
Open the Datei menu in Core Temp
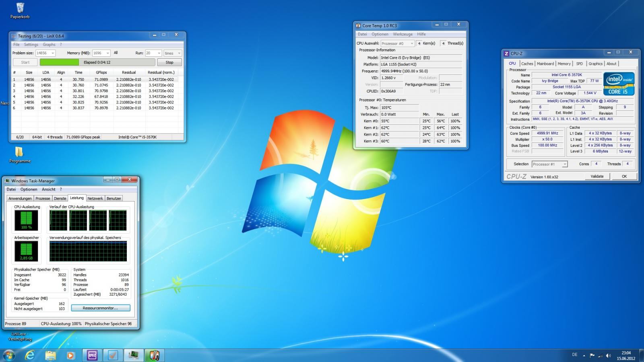point(362,34)
